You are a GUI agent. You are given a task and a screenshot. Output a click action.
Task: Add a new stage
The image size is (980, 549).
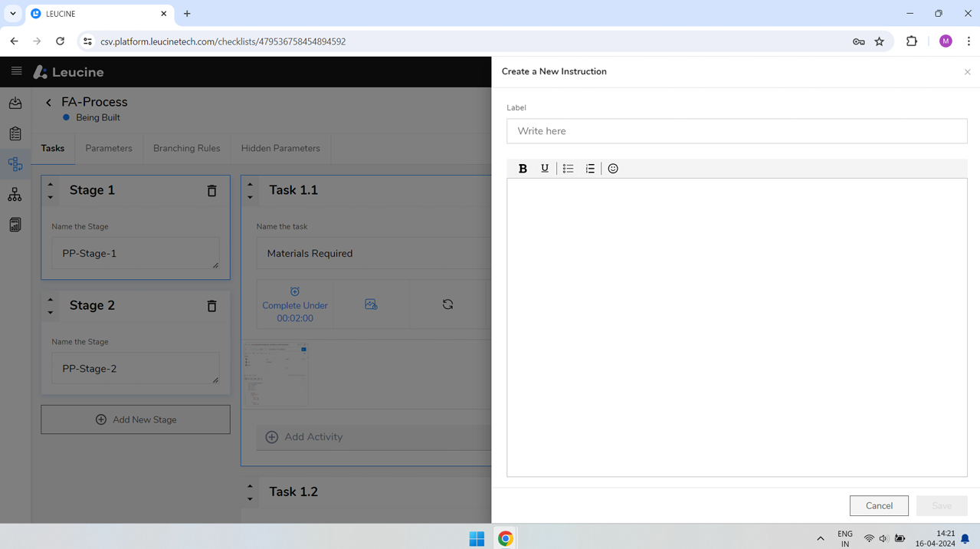[x=136, y=419]
